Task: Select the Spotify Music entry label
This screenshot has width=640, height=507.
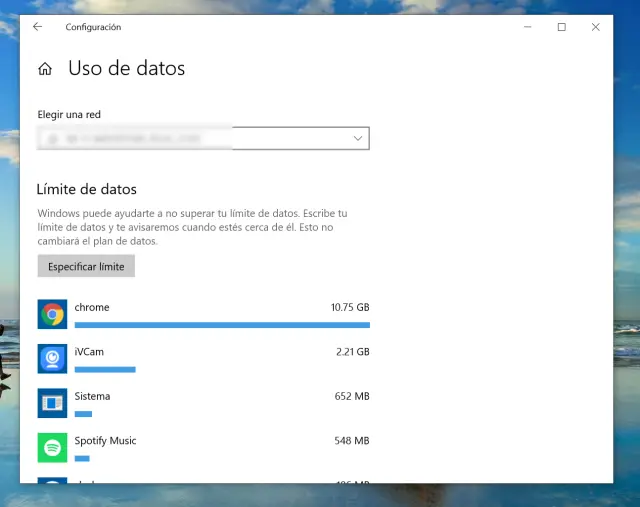Action: 105,441
